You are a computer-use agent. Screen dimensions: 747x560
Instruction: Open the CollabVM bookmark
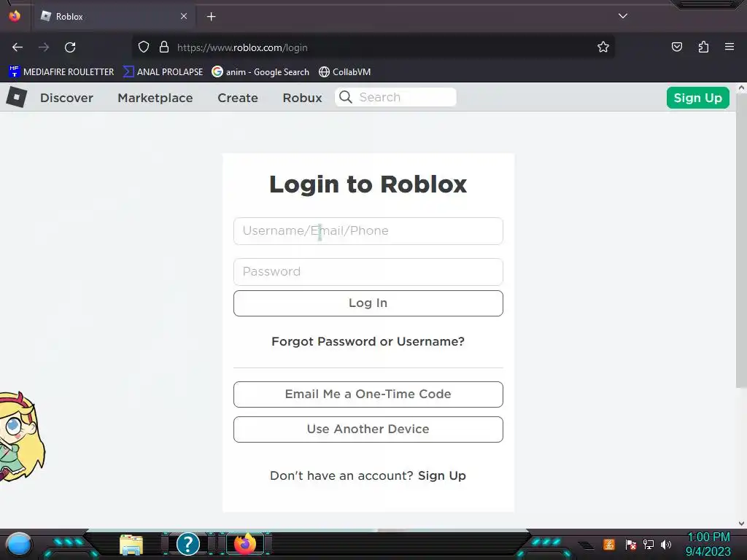[x=344, y=72]
